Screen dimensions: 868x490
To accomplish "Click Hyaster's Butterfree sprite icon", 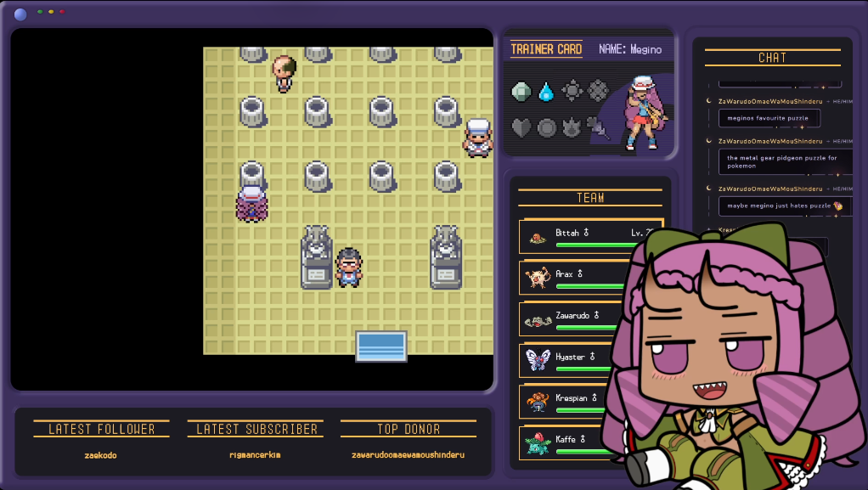I will 538,360.
